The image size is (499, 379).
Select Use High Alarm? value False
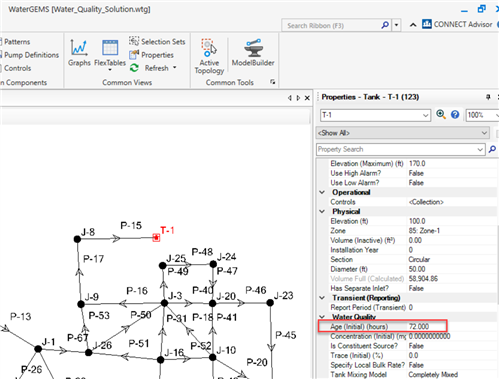coord(416,173)
